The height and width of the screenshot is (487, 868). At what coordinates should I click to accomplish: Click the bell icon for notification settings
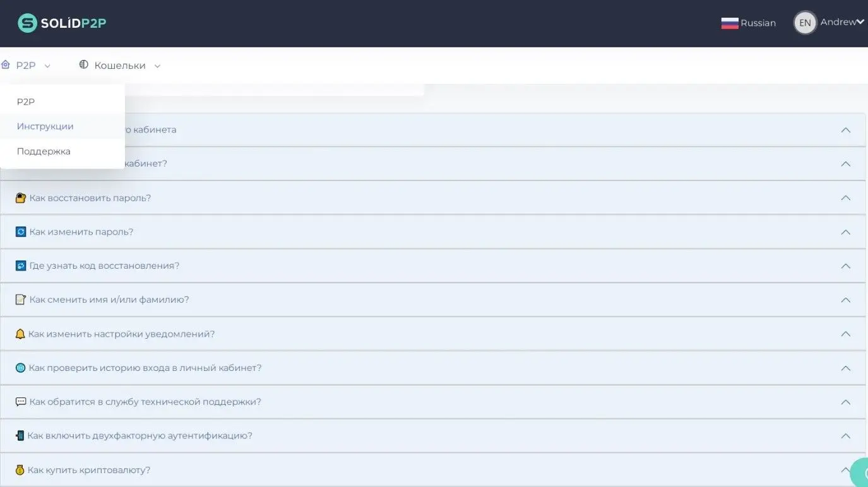tap(20, 334)
